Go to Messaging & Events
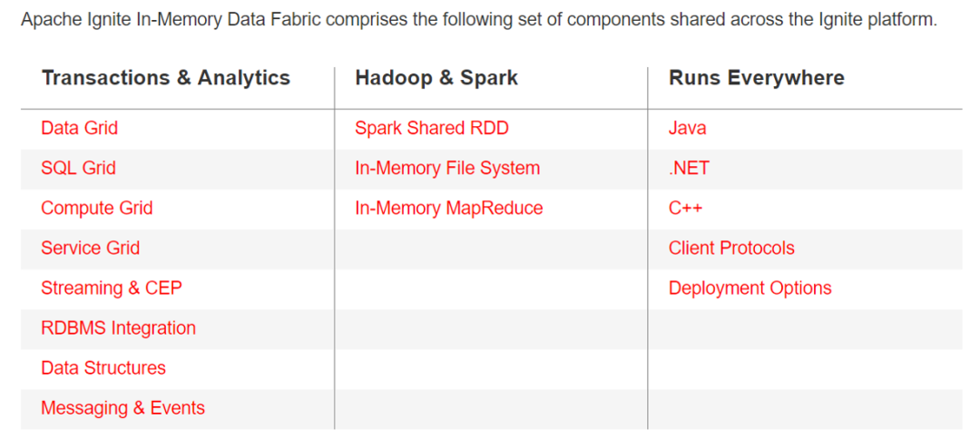 [122, 407]
